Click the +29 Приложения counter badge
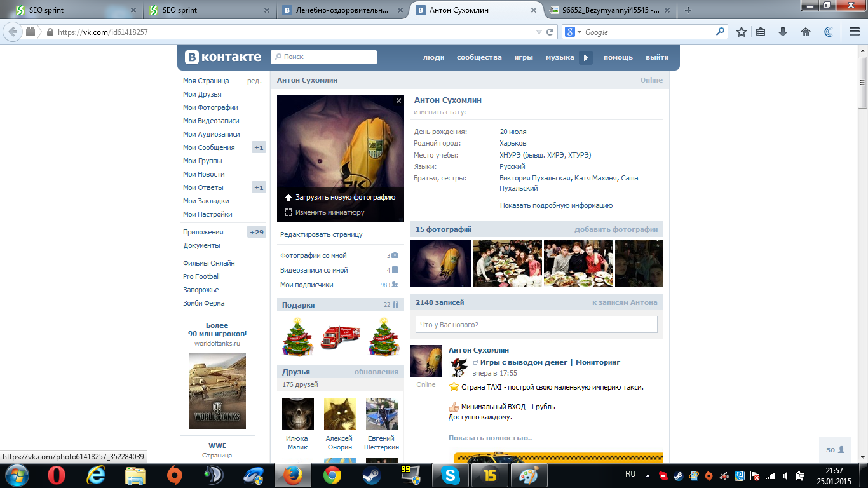The height and width of the screenshot is (488, 868). point(257,232)
